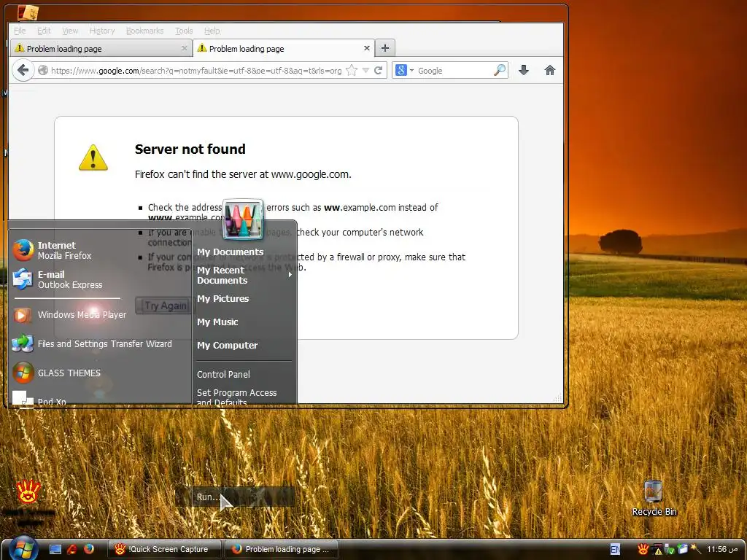Click the Windows Media Player icon

(x=23, y=315)
